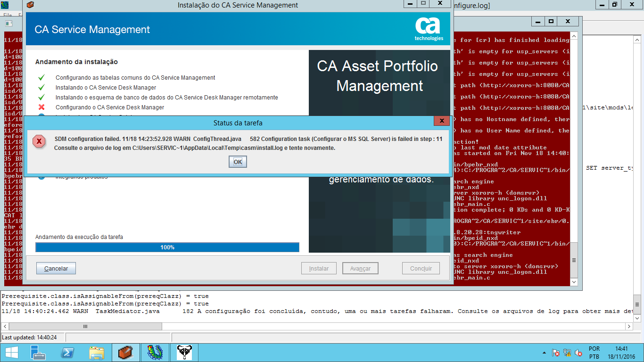
Task: Click the POR PTB language indicator
Action: pyautogui.click(x=594, y=352)
